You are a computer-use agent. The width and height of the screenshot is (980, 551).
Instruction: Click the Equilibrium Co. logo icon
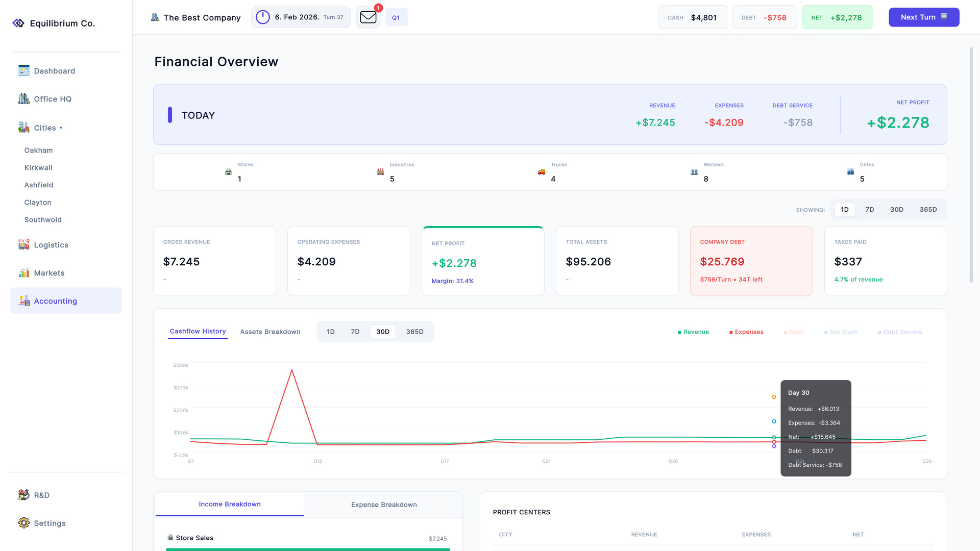pyautogui.click(x=18, y=23)
